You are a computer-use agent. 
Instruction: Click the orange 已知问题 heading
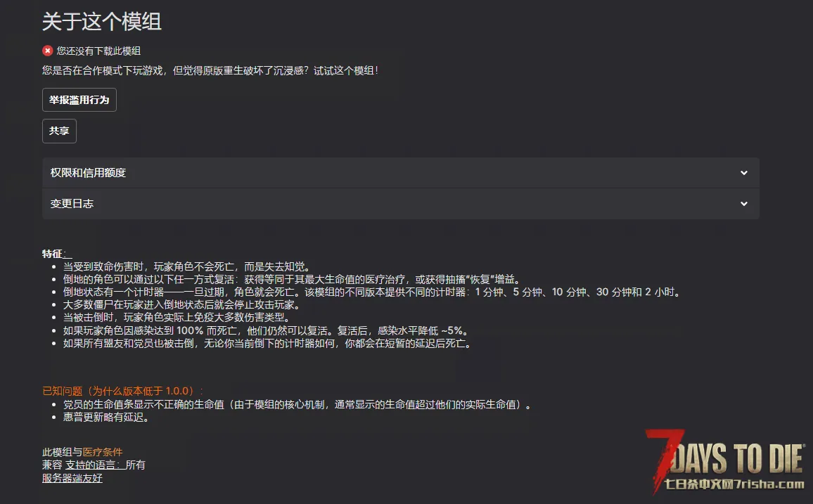(122, 391)
